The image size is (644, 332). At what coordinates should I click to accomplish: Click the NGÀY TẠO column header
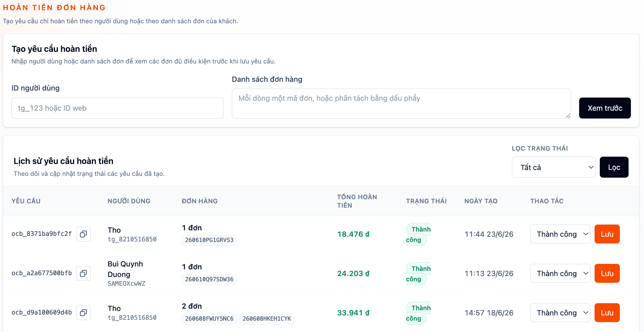click(x=481, y=201)
